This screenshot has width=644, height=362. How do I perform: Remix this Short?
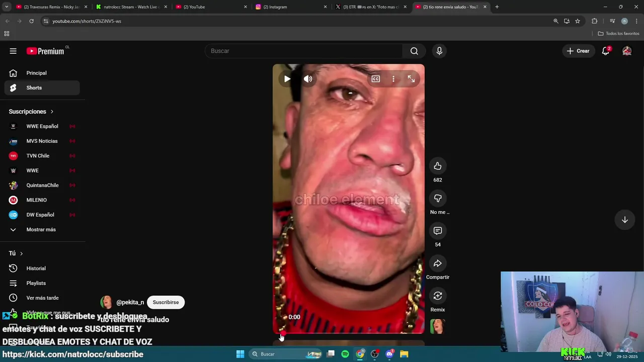pyautogui.click(x=438, y=296)
